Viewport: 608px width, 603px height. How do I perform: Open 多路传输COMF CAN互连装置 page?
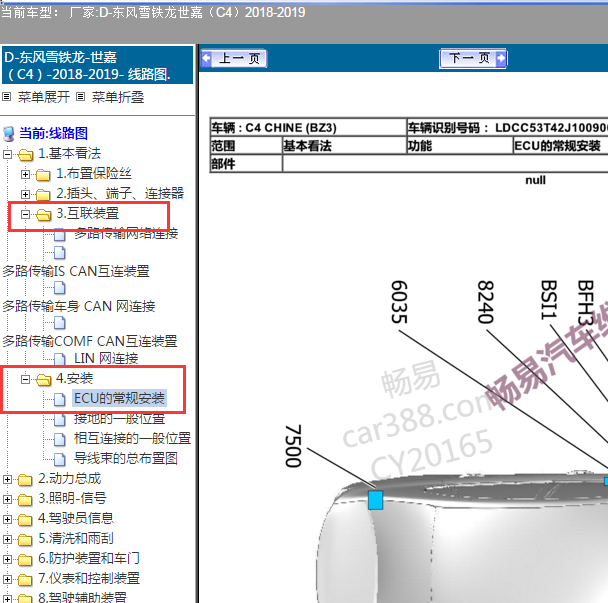pos(90,341)
